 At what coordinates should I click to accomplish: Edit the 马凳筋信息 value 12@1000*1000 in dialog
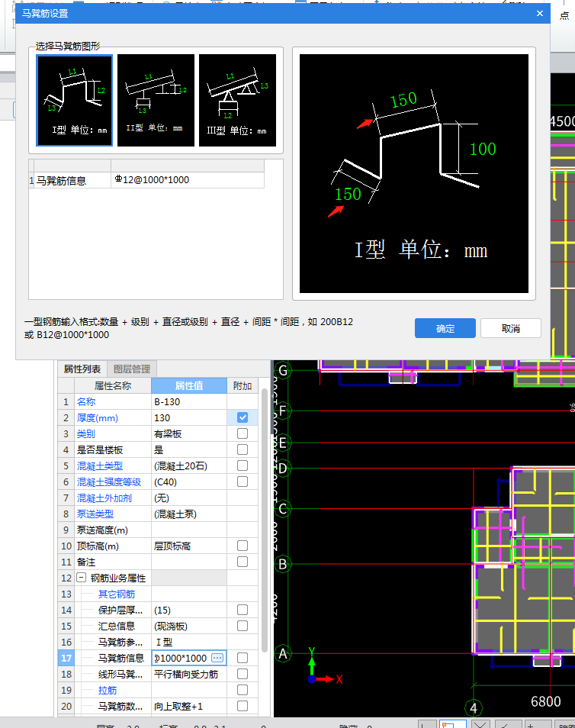[188, 180]
